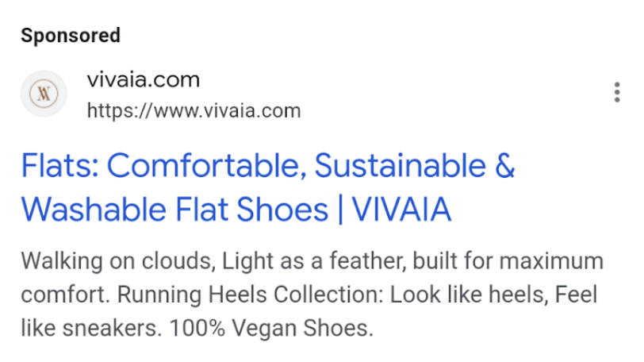This screenshot has height=362, width=644.
Task: Open the three-dot ad options menu
Action: tap(617, 93)
